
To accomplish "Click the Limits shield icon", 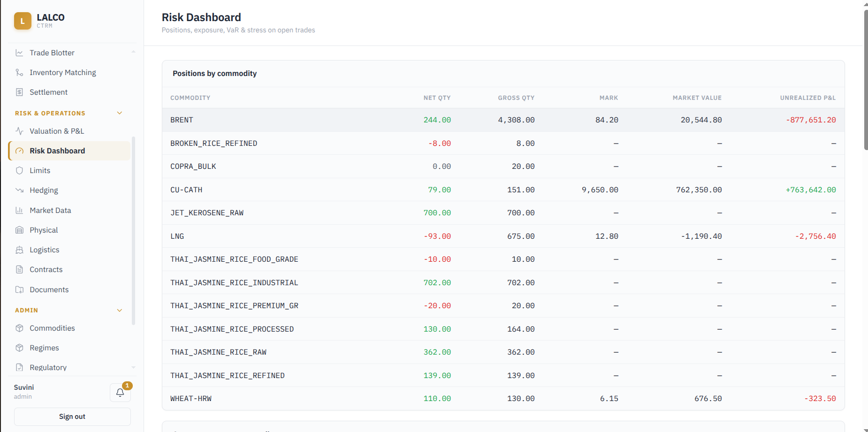I will (19, 171).
